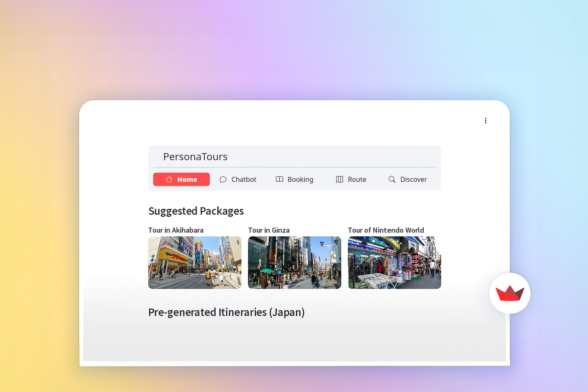Screen dimensions: 588x392
Task: Click the "Tour in Ginza" title
Action: pyautogui.click(x=269, y=230)
